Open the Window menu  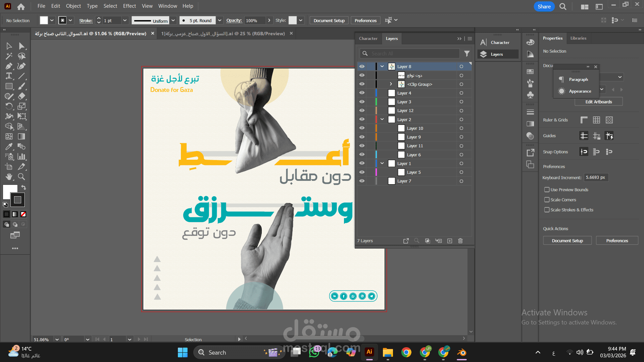[x=168, y=6]
